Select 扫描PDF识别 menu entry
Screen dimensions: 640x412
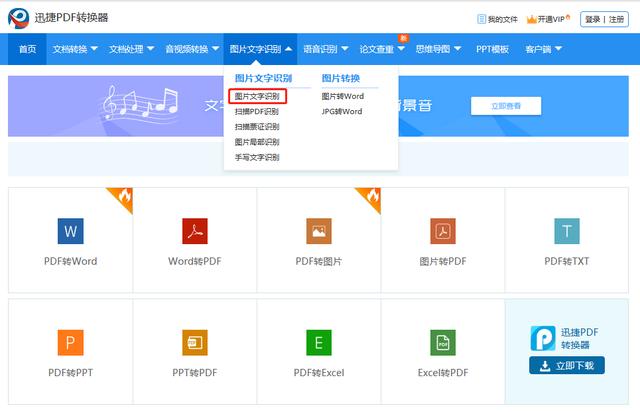(x=256, y=111)
